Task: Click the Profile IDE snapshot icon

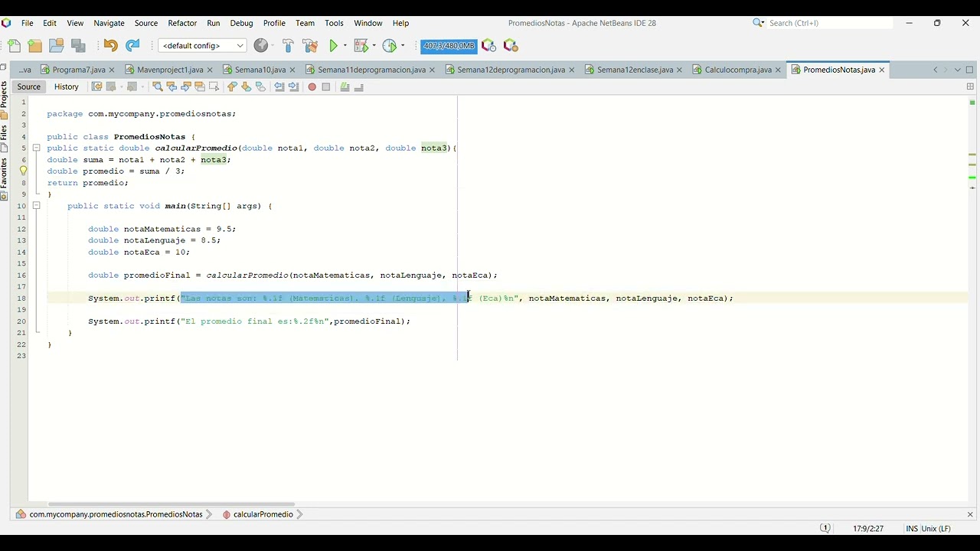Action: pos(488,46)
